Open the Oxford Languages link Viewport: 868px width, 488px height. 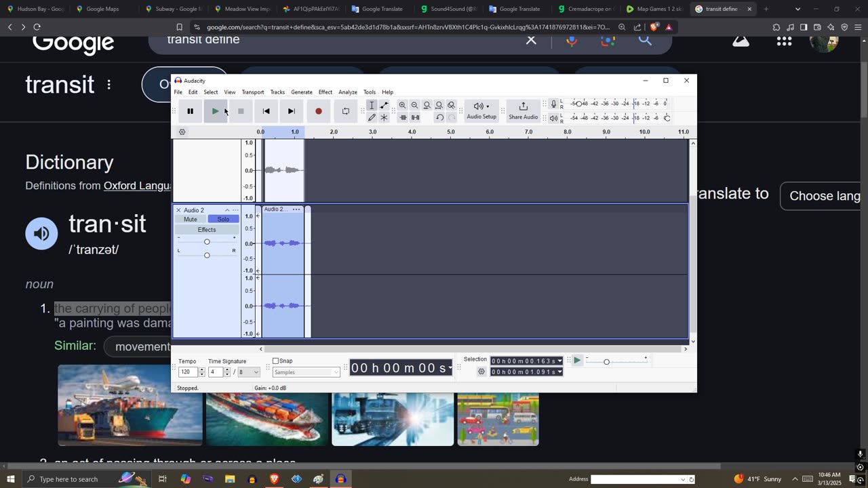(x=137, y=186)
